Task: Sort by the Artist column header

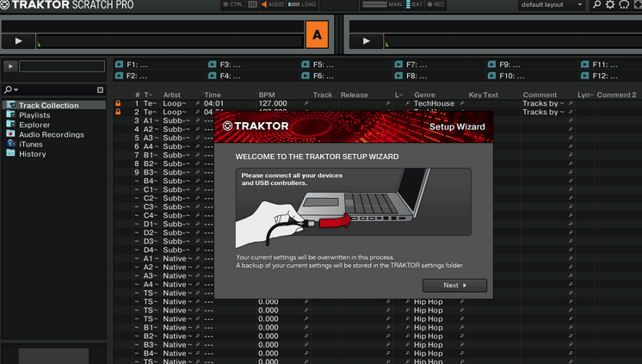Action: click(171, 95)
